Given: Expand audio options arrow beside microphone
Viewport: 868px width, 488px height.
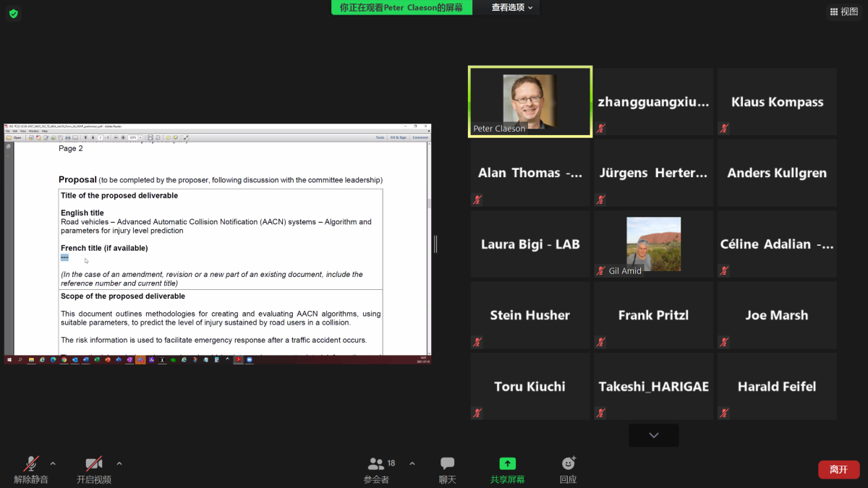Looking at the screenshot, I should [53, 463].
